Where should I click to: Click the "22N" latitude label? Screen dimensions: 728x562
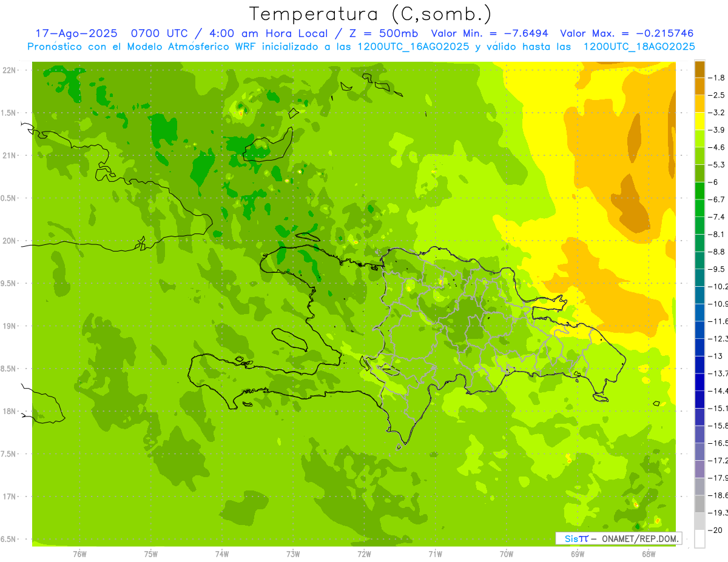click(9, 70)
